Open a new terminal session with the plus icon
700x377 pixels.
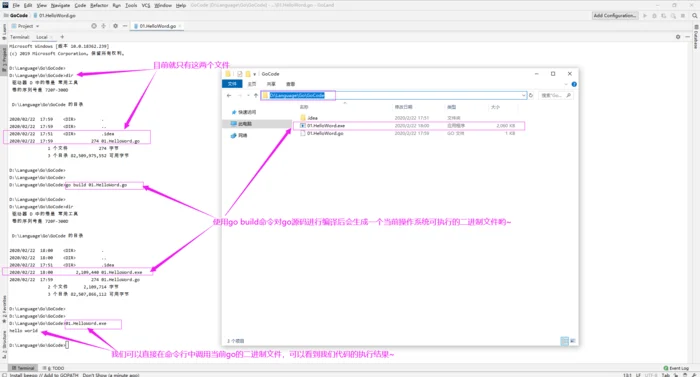click(x=62, y=37)
